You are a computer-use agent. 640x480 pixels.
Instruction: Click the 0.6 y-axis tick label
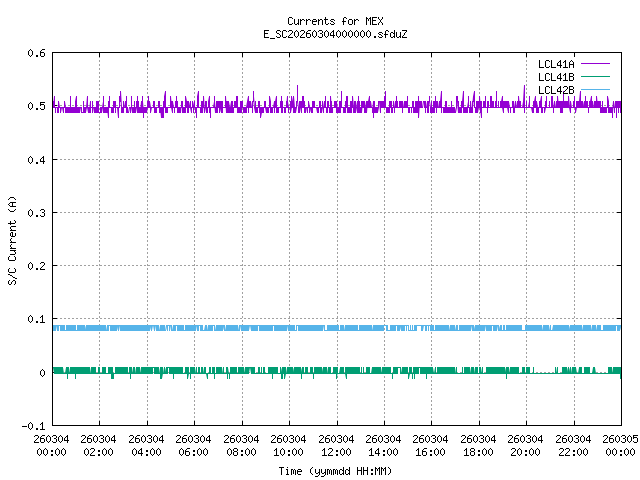pos(35,54)
